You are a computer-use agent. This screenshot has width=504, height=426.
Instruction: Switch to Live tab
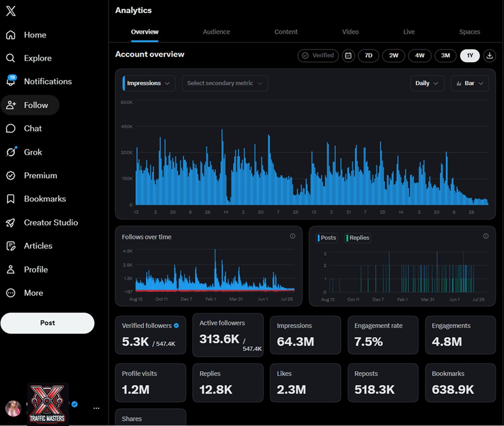click(x=409, y=32)
